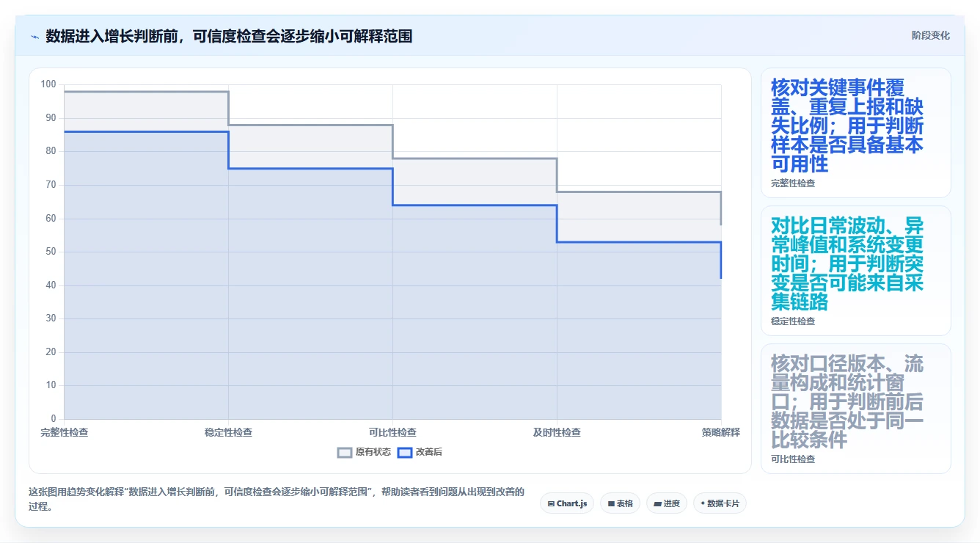This screenshot has width=980, height=543.
Task: Open the 可比性检查 info card
Action: tap(855, 409)
